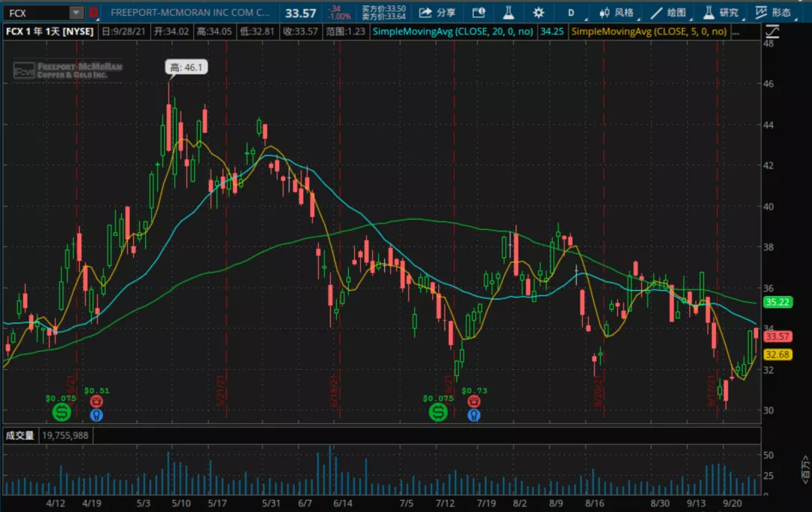Viewport: 812px width, 512px height.
Task: Open chart settings via the gear icon
Action: point(538,12)
